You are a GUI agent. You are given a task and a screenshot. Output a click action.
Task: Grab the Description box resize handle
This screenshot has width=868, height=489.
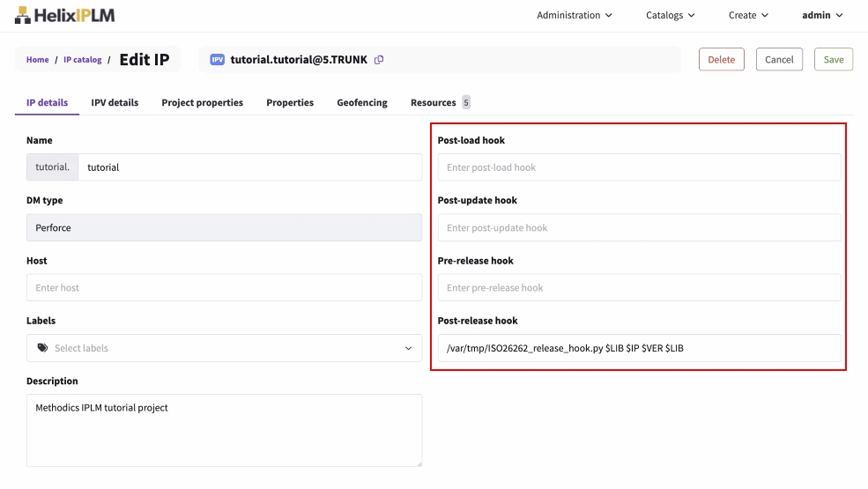pyautogui.click(x=418, y=462)
